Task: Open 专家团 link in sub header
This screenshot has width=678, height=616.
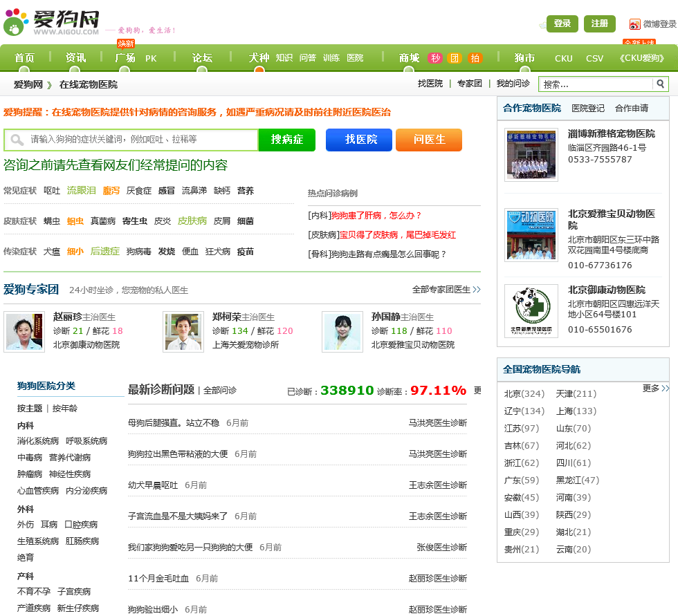Action: [x=470, y=84]
